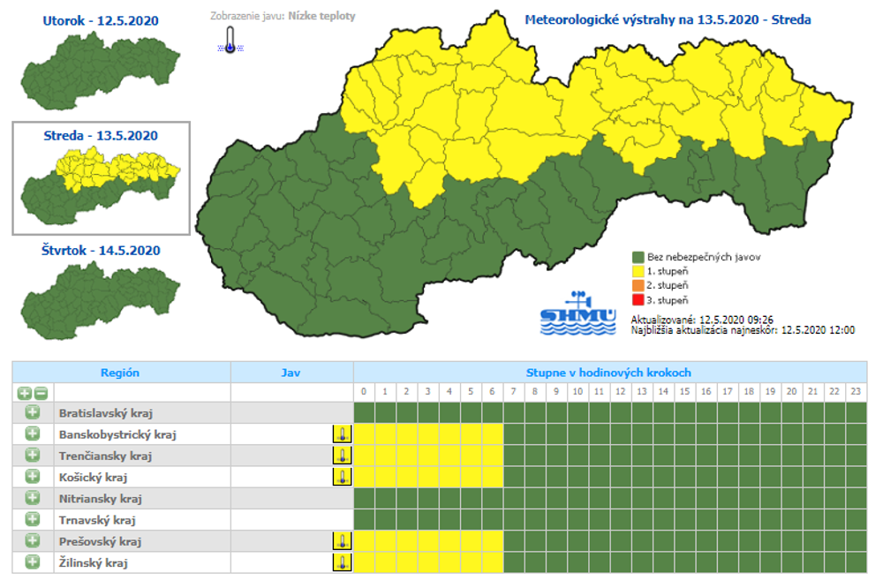
Task: Click the Jav column header
Action: [x=291, y=373]
